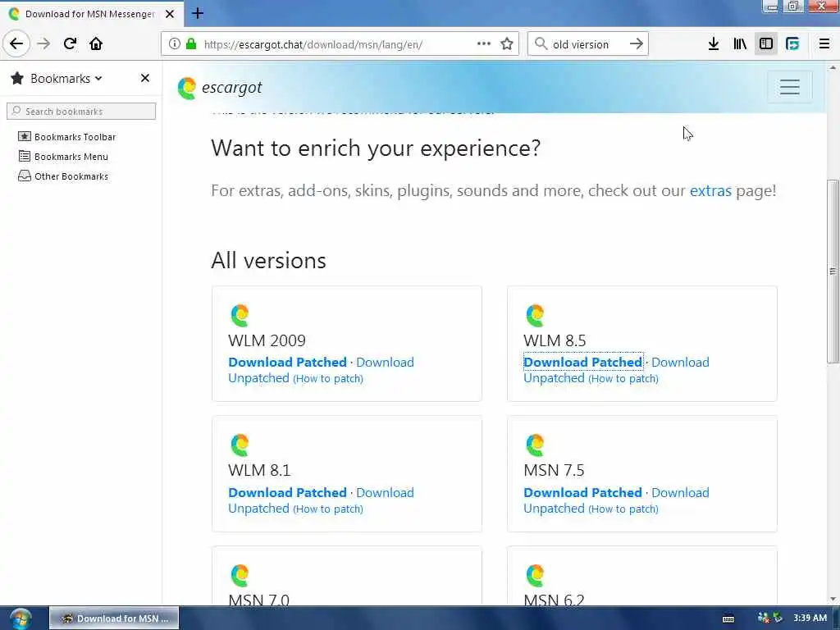Submit the search with arrow button
This screenshot has width=840, height=630.
pos(636,44)
